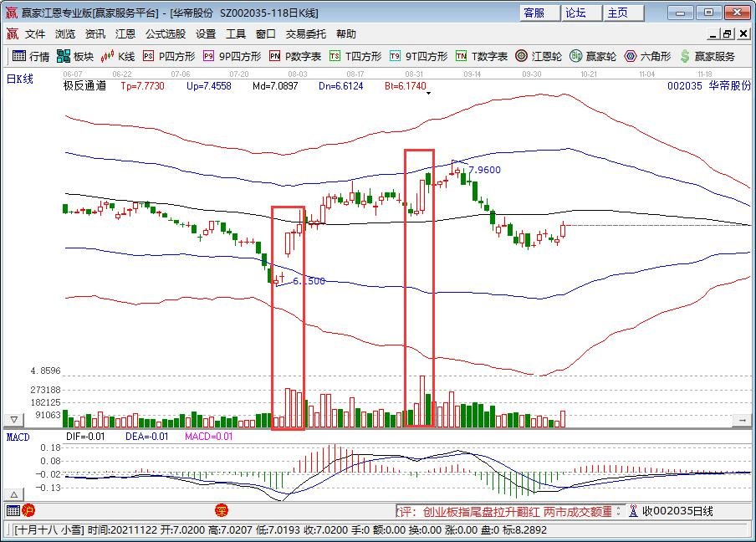Open the 浏览 menu
The image size is (756, 542).
tap(65, 33)
